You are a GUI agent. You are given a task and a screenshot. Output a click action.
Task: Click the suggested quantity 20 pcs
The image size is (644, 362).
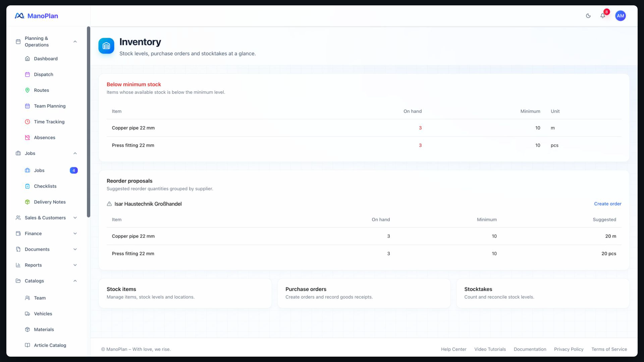pos(608,253)
